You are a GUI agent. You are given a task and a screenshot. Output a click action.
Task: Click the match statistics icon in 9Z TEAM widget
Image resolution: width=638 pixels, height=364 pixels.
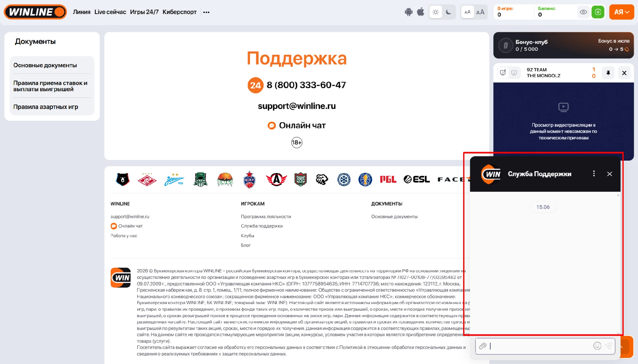[503, 73]
